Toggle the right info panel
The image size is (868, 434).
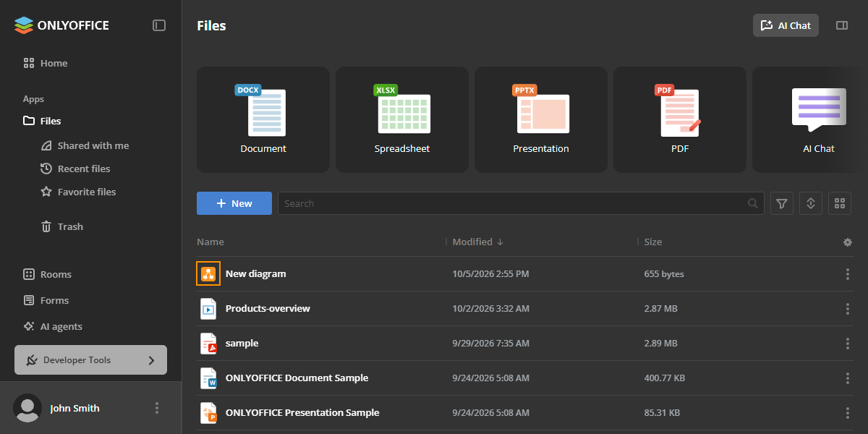(x=841, y=25)
